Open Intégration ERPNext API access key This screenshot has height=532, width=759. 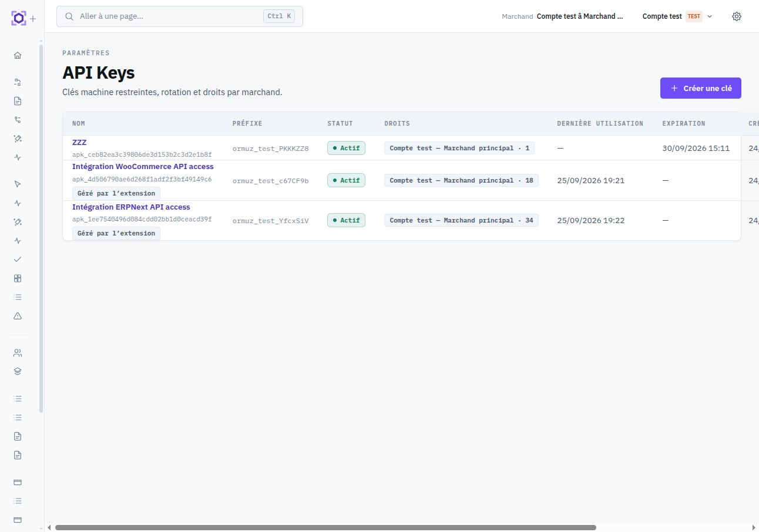(x=131, y=207)
